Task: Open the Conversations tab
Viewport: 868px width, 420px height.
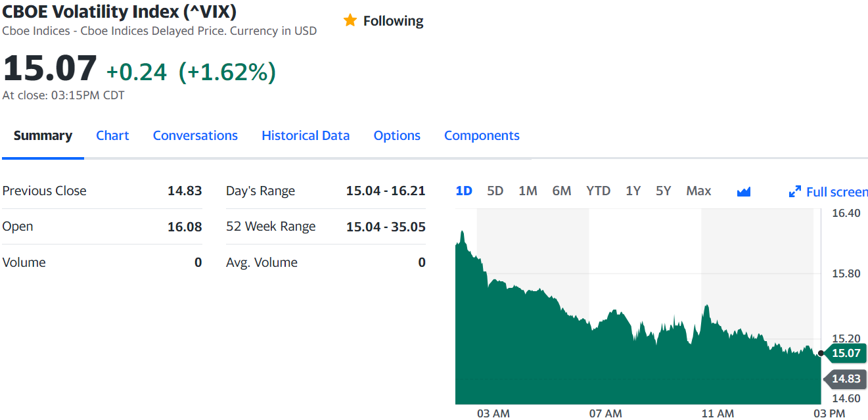Action: click(195, 135)
